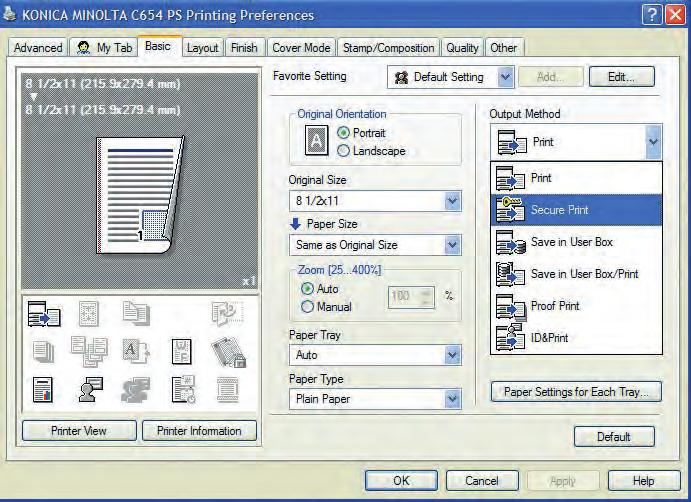This screenshot has height=502, width=691.
Task: Collapse the Output Method dropdown arrow
Action: (654, 142)
